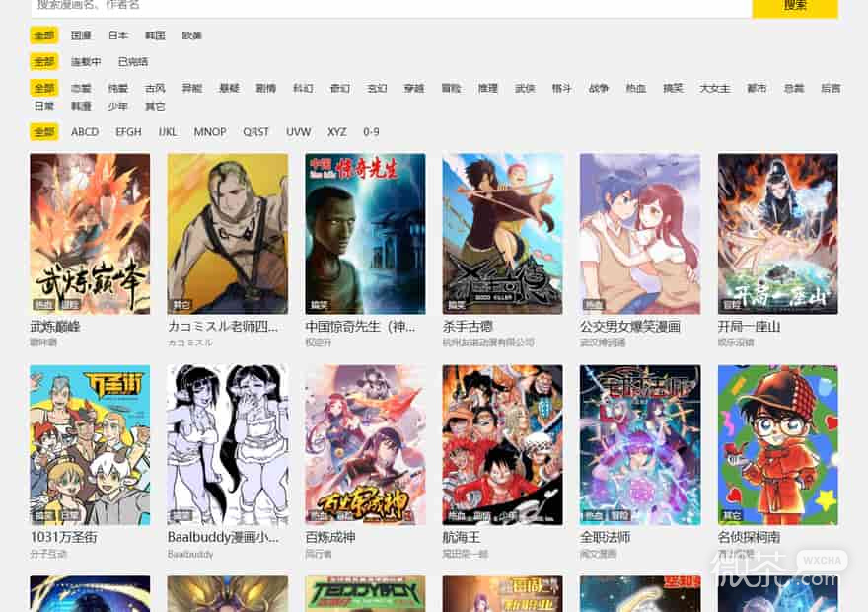Choose the 日常 genre filter
868x612 pixels.
(x=44, y=106)
